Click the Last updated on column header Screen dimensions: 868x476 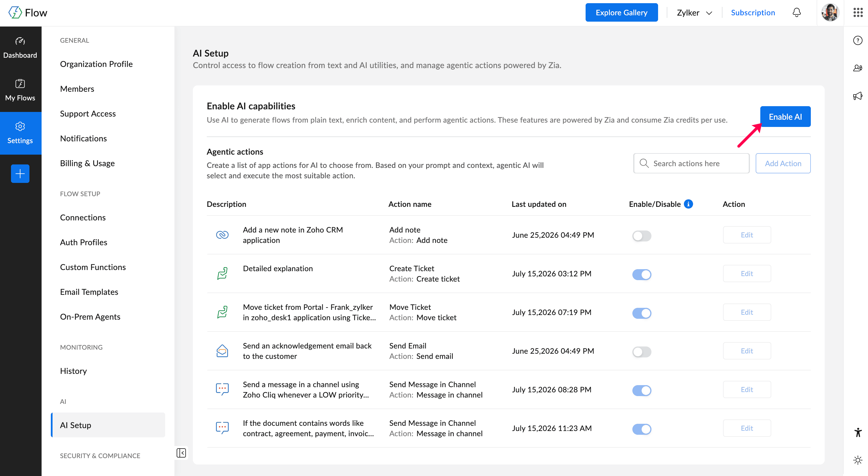(539, 204)
